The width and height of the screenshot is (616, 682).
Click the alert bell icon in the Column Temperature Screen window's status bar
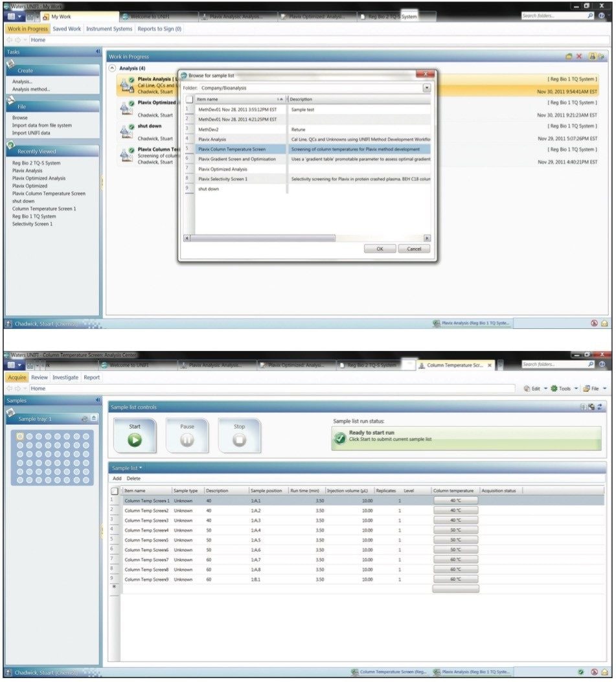click(604, 672)
